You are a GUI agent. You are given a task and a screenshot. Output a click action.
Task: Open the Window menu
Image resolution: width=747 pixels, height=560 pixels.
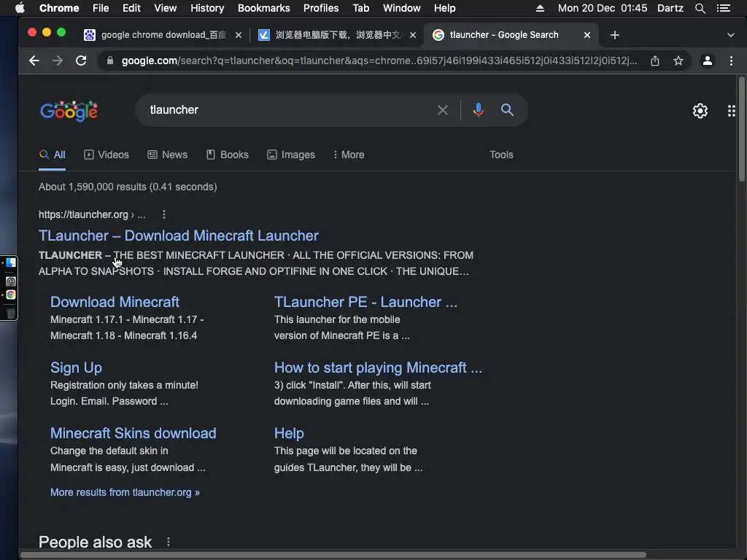402,8
